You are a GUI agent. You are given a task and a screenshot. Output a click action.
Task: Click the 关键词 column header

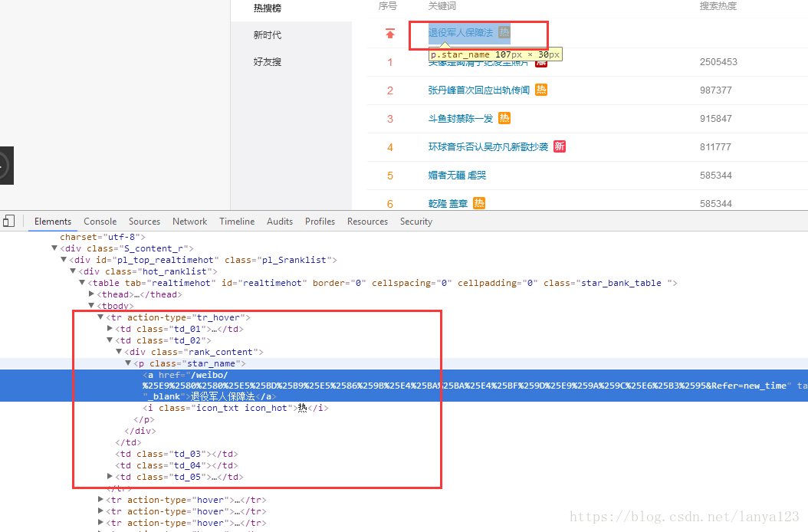click(x=442, y=6)
